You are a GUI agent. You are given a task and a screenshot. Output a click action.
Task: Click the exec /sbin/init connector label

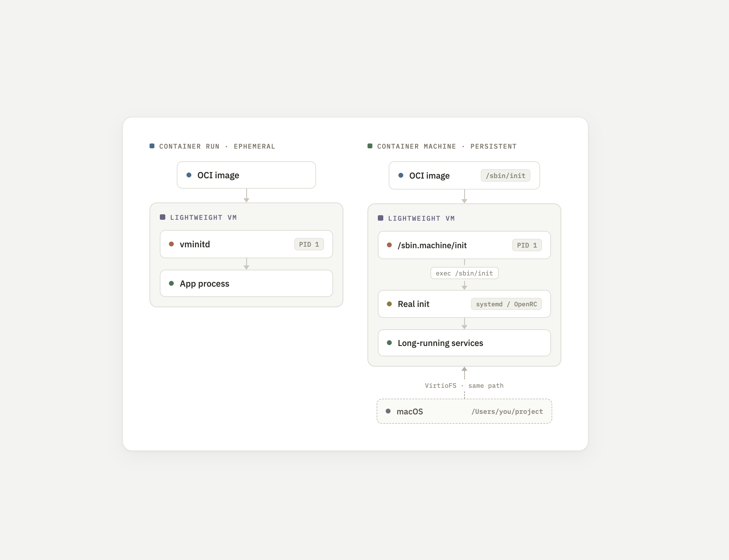464,273
